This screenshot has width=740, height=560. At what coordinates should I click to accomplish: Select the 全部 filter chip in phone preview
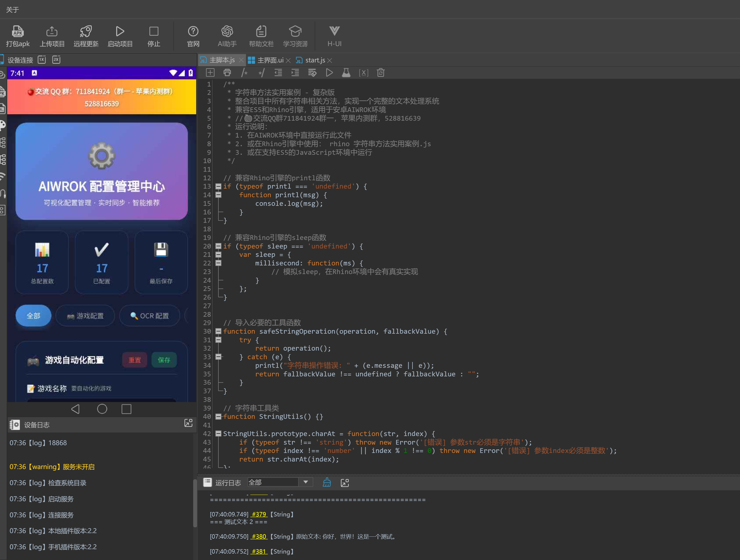point(34,316)
